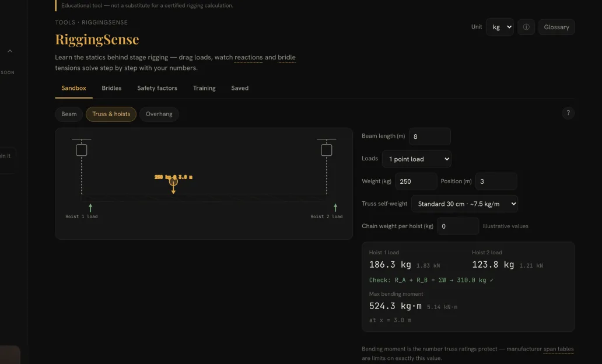Click the Hoist 1 load green arrow

90,208
